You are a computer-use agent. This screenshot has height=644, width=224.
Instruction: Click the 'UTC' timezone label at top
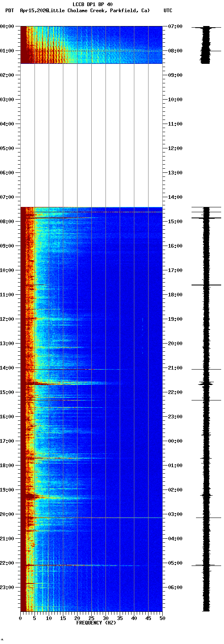tap(168, 11)
